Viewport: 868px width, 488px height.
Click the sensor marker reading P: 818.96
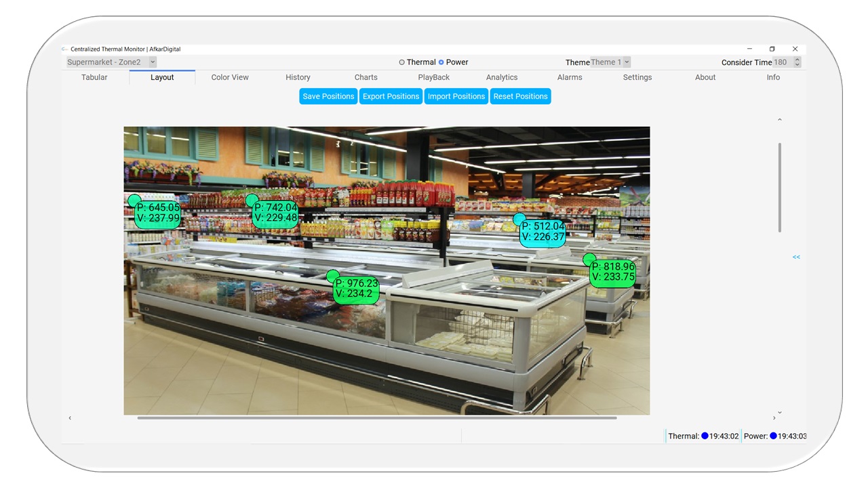[x=612, y=272]
